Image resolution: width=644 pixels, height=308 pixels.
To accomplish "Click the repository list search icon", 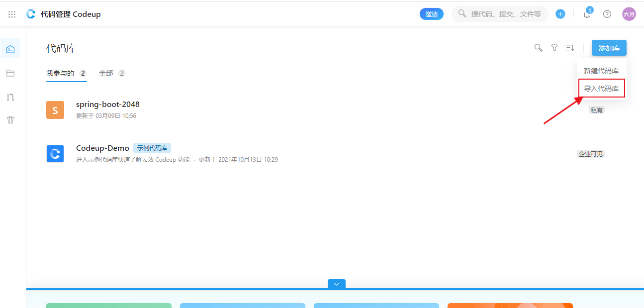I will point(538,48).
